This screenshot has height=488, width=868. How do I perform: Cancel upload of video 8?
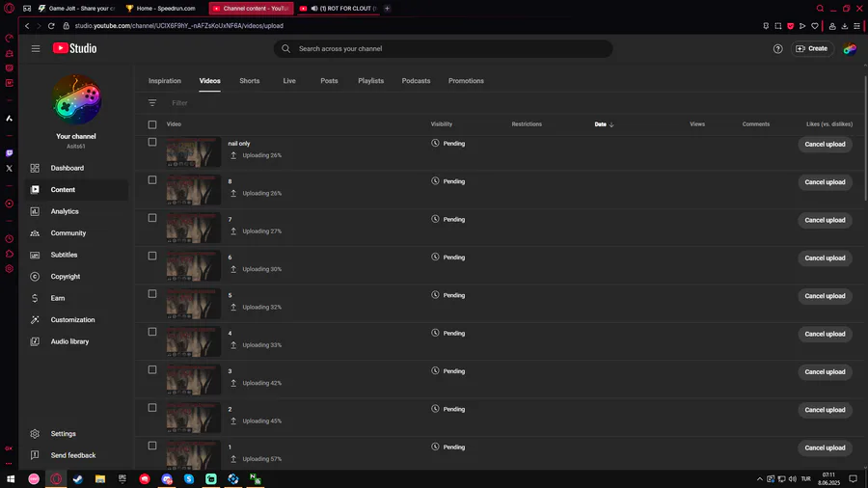point(825,182)
